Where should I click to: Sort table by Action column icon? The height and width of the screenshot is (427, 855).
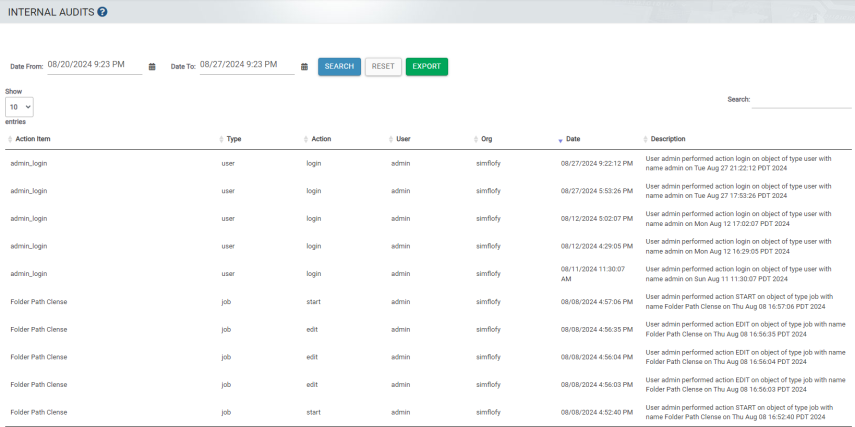[x=306, y=139]
